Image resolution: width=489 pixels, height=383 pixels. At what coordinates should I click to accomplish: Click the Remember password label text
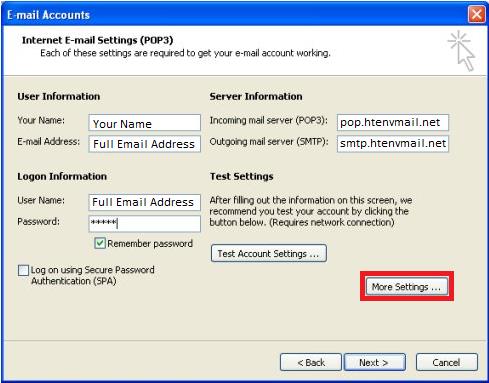coord(150,244)
